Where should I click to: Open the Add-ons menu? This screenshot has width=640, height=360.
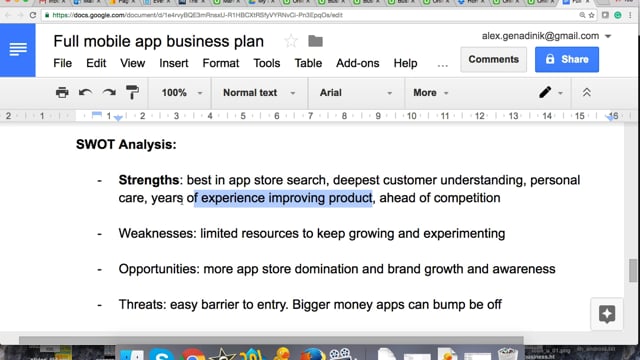(x=358, y=63)
